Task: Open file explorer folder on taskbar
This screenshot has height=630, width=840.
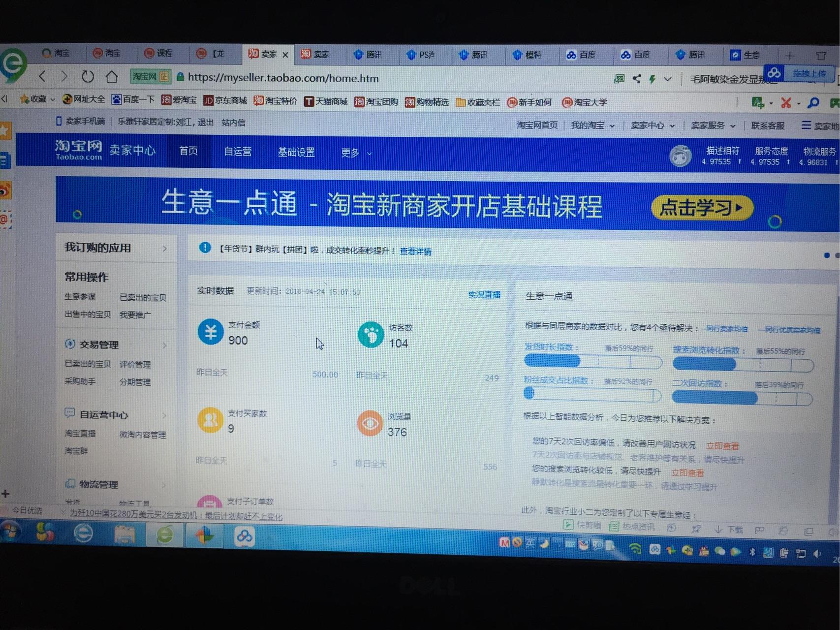Action: coord(124,535)
